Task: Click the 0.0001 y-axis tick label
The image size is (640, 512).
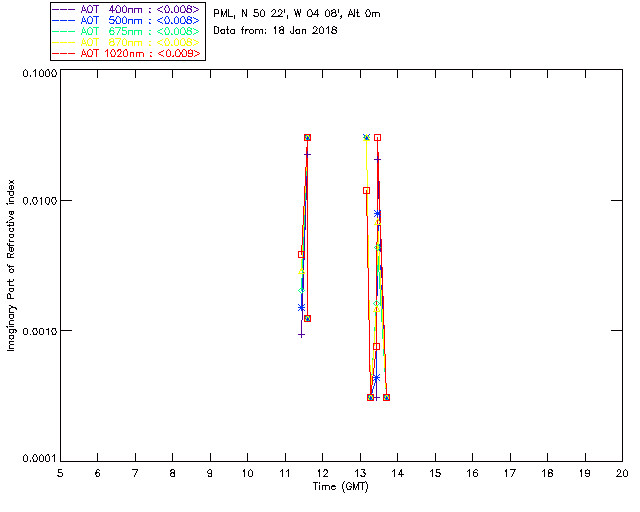Action: pyautogui.click(x=39, y=459)
